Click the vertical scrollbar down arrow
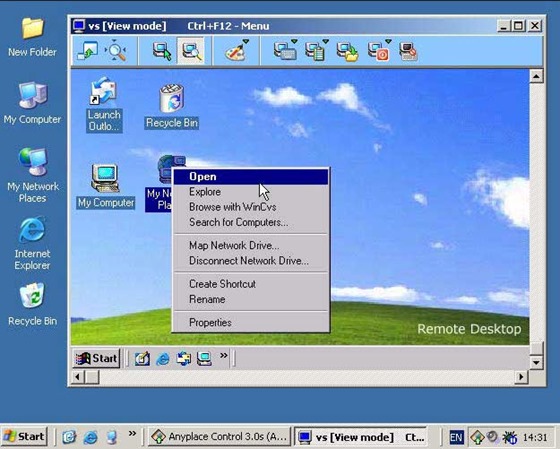This screenshot has width=560, height=449. (x=536, y=363)
